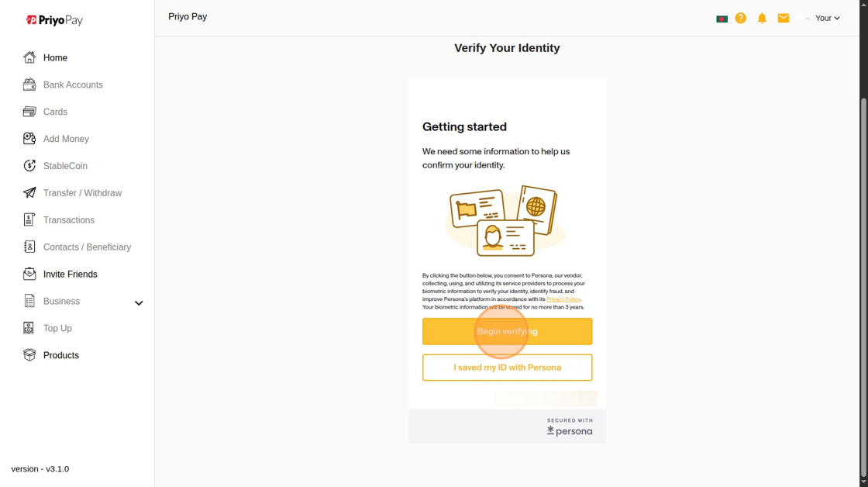Open the mail envelope icon
868x487 pixels.
pos(784,18)
